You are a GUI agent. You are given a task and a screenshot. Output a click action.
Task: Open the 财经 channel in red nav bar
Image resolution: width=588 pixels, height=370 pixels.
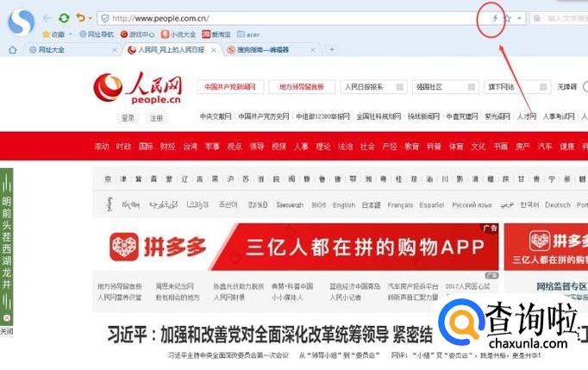167,147
